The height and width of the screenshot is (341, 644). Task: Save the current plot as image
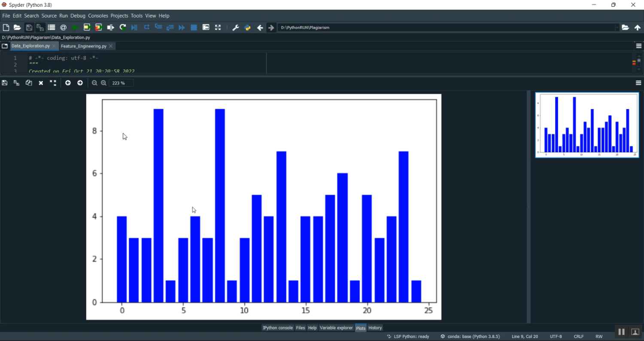coord(5,83)
